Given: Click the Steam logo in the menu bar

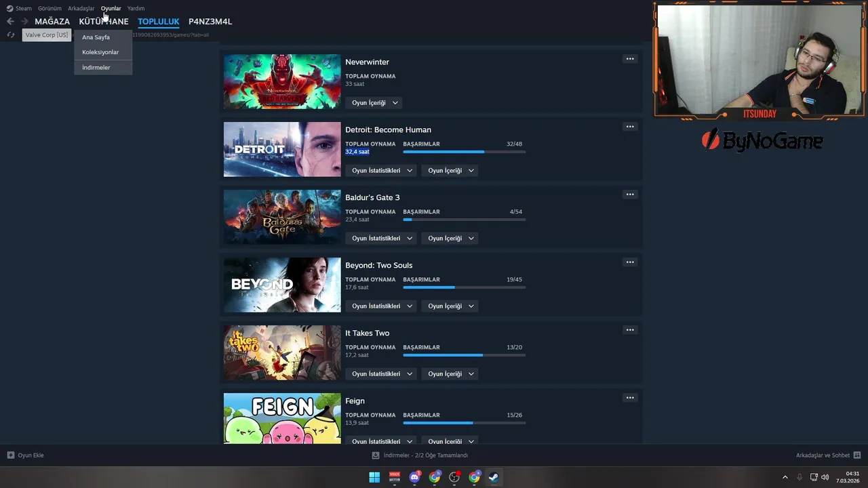Looking at the screenshot, I should tap(9, 8).
